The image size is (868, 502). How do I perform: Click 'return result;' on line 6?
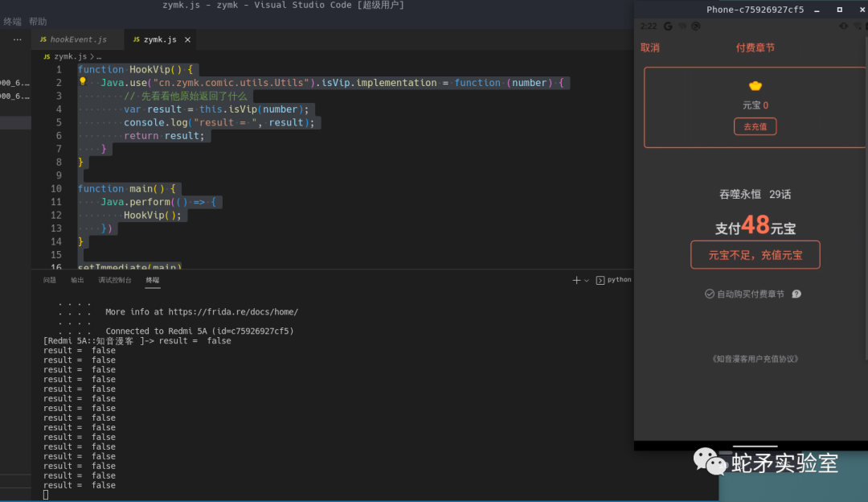pos(164,136)
